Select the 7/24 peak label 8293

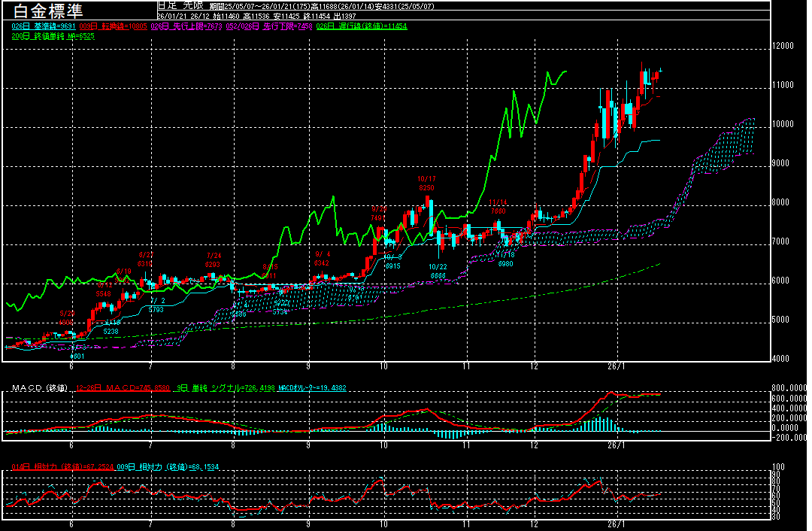tap(214, 265)
